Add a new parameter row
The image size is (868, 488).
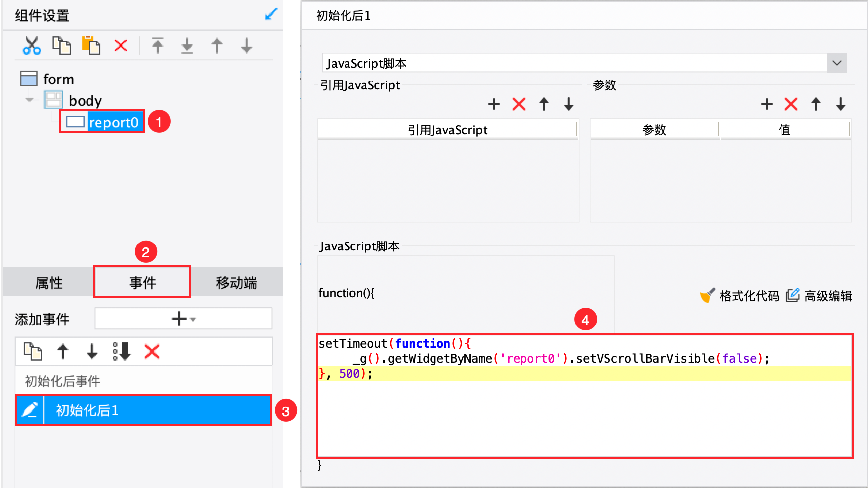point(767,104)
